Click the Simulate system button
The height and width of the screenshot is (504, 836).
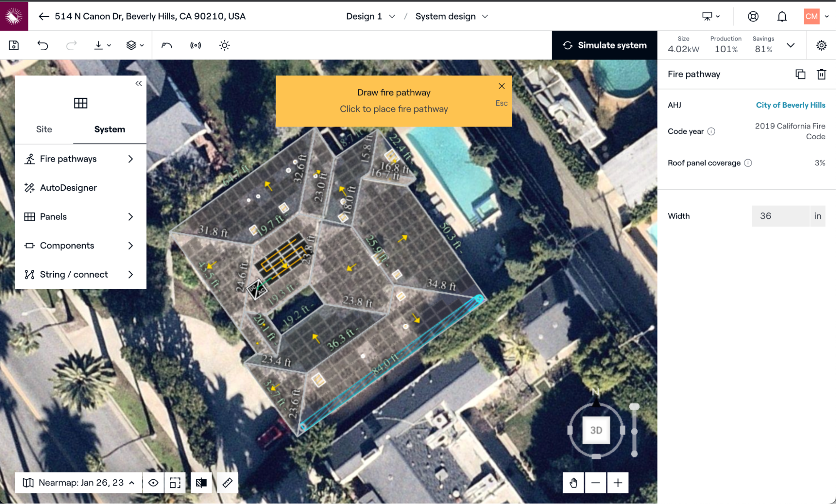604,45
